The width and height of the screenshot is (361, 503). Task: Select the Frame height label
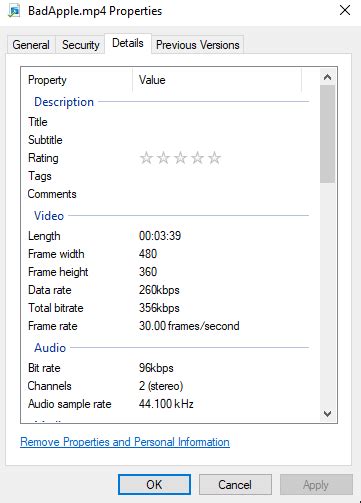[58, 272]
